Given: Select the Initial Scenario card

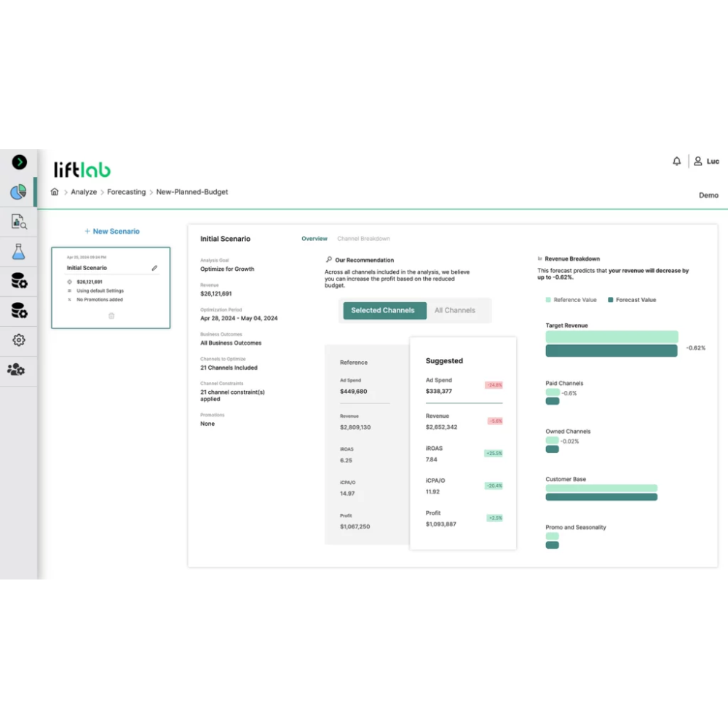Looking at the screenshot, I should pos(110,288).
